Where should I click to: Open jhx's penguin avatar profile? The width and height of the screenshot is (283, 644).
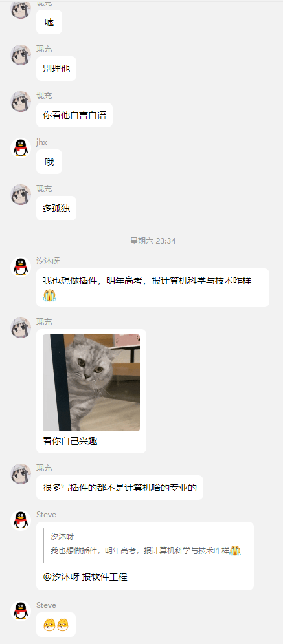[x=21, y=148]
